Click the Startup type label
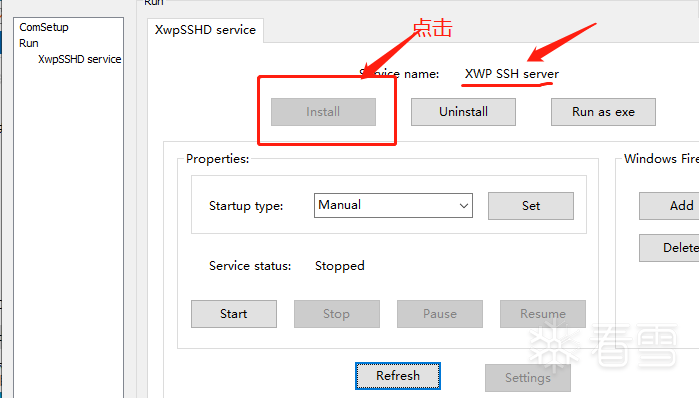The width and height of the screenshot is (699, 398). pyautogui.click(x=246, y=206)
